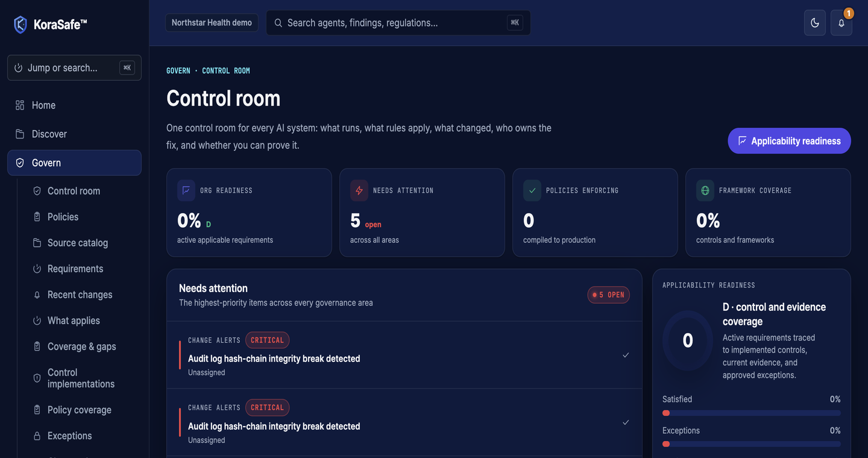This screenshot has width=868, height=458.
Task: Go to Coverage & gaps
Action: pyautogui.click(x=81, y=347)
